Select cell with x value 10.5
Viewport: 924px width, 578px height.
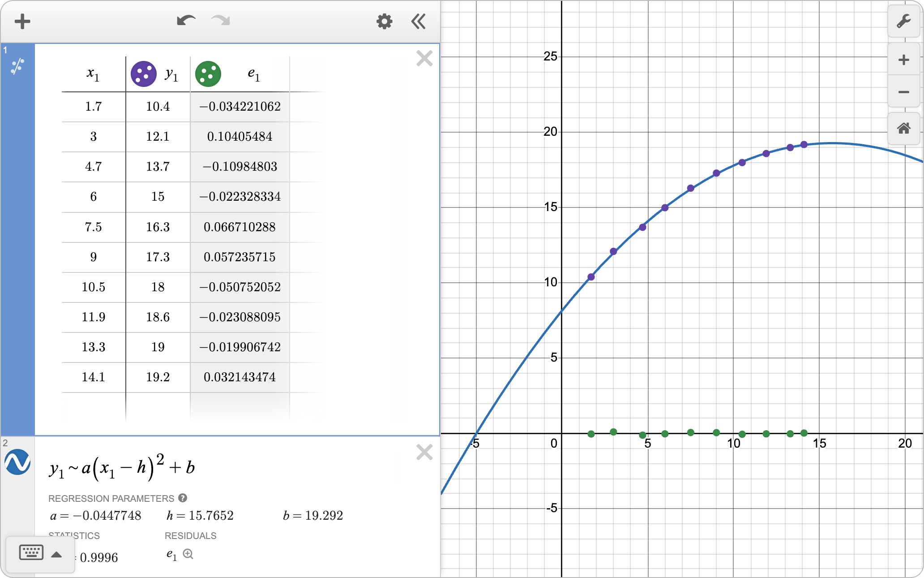tap(94, 287)
